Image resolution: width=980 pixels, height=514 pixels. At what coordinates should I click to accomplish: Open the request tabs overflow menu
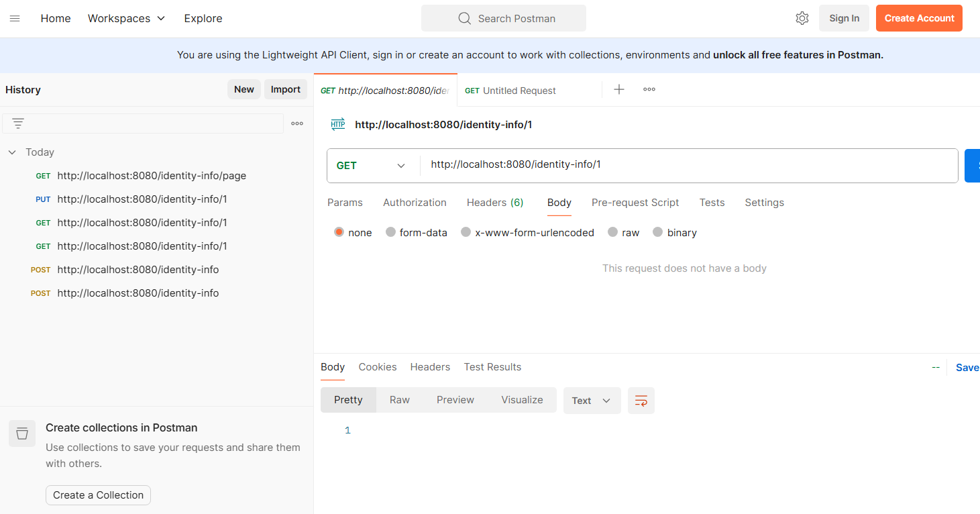(649, 89)
